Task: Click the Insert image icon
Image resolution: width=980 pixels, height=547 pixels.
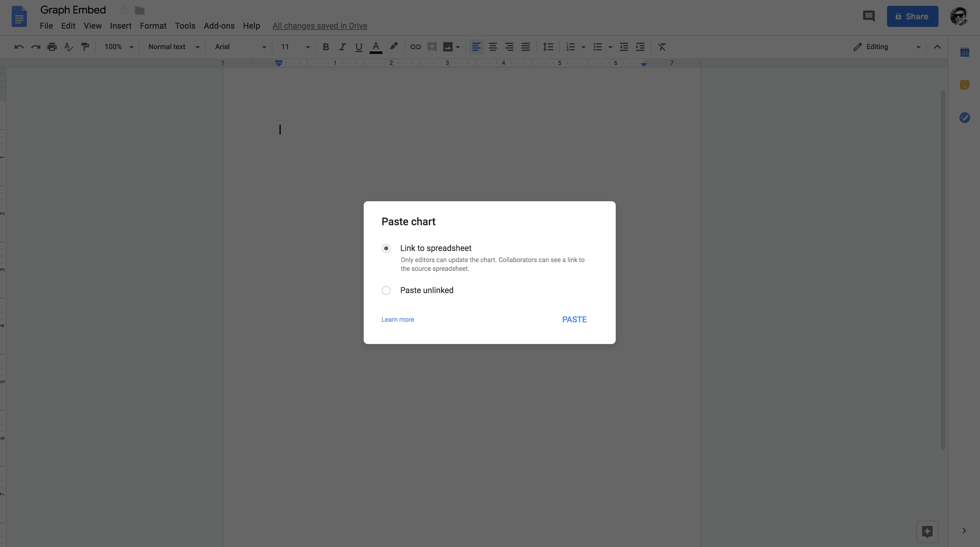Action: 448,47
